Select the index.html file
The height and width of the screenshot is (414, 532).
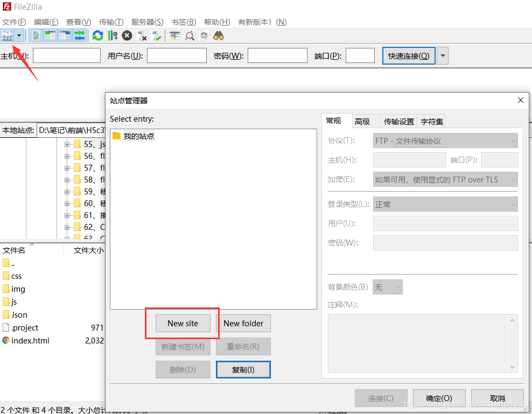point(26,341)
